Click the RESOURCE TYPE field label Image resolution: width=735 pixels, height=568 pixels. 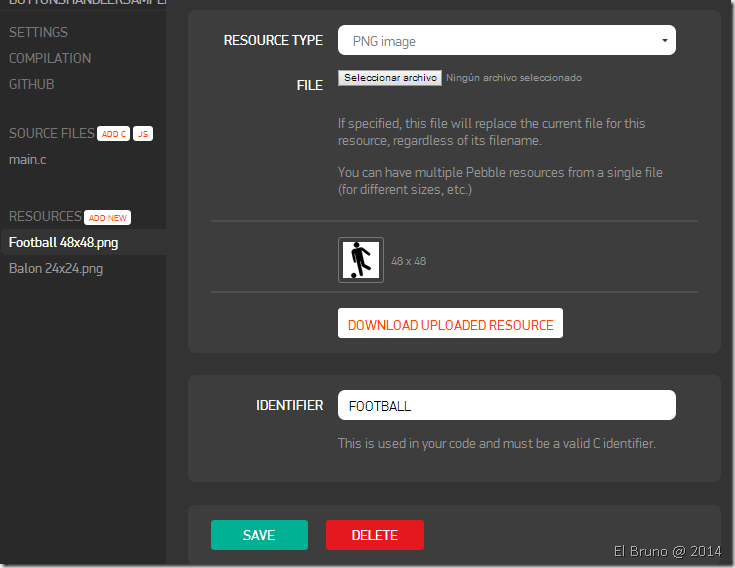[273, 41]
